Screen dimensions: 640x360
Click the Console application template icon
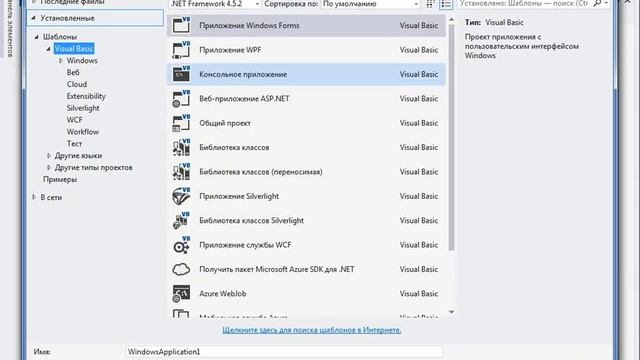tap(181, 74)
